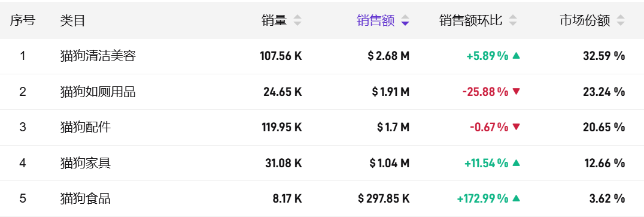
Task: Click market share 32.59 %
Action: coord(604,56)
